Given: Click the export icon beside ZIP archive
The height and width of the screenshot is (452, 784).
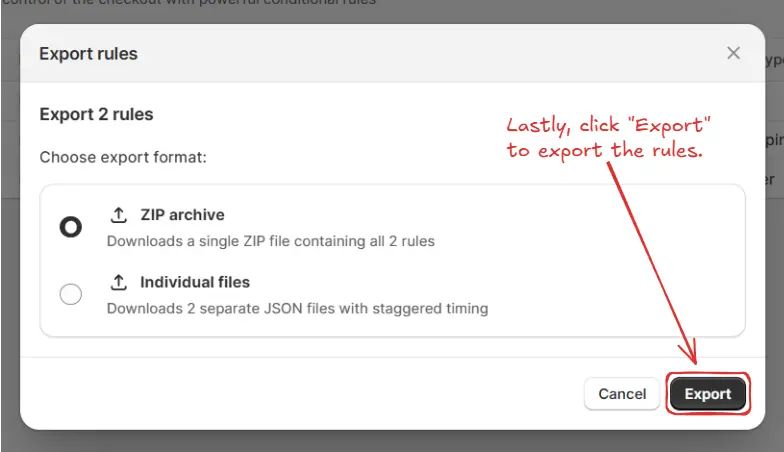Looking at the screenshot, I should 118,215.
